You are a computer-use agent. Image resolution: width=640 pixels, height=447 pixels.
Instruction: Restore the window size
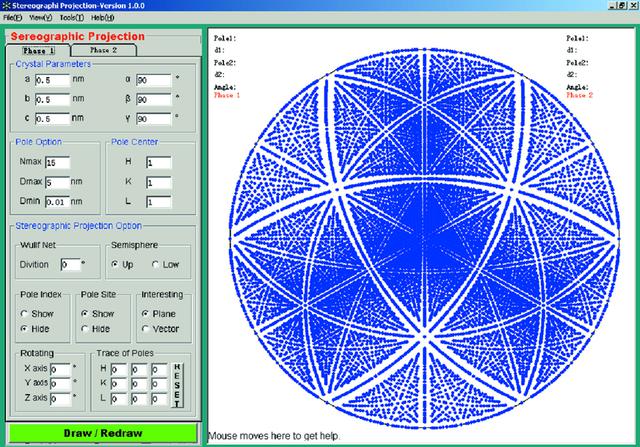coord(622,5)
